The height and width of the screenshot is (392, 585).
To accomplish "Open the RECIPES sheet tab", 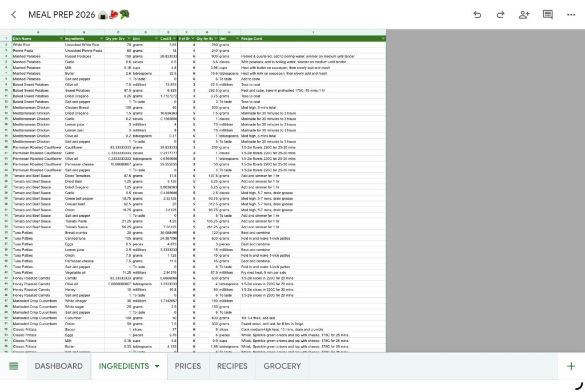I will 232,366.
